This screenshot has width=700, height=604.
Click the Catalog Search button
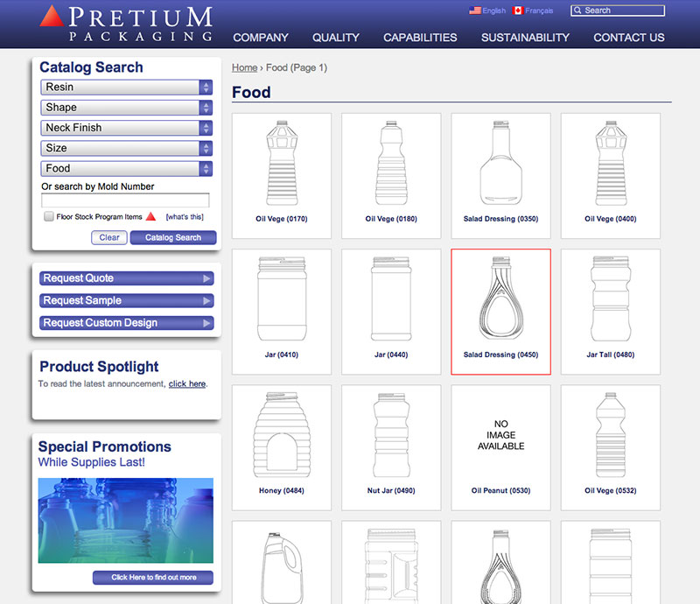[173, 238]
